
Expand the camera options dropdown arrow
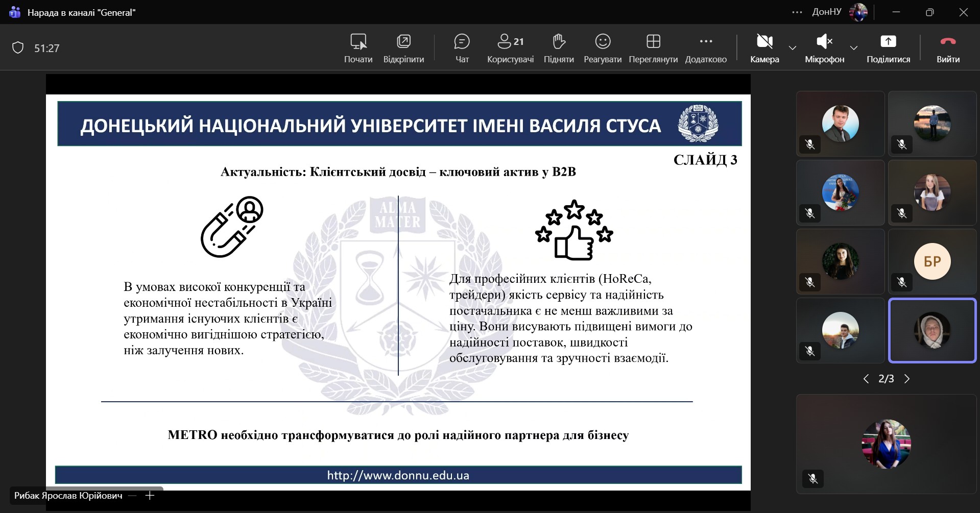793,48
